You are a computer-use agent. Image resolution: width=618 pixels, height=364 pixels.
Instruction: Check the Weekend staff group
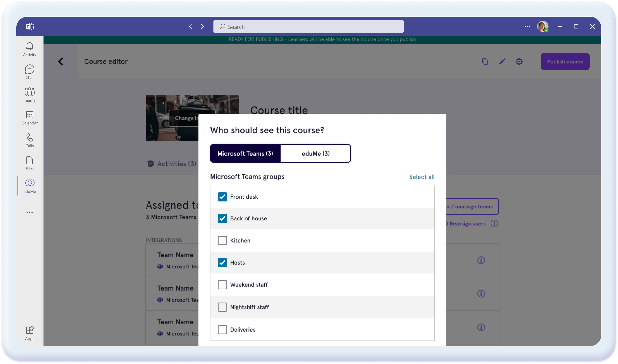coord(222,284)
